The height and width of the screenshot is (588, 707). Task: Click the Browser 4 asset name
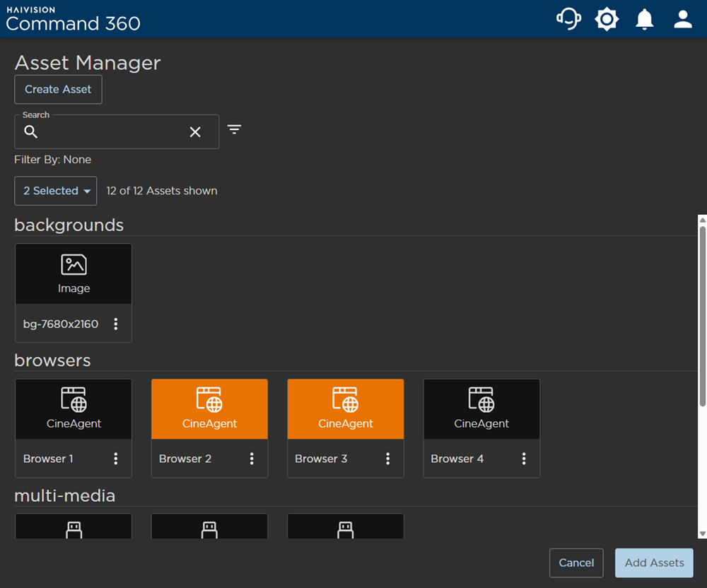coord(457,459)
